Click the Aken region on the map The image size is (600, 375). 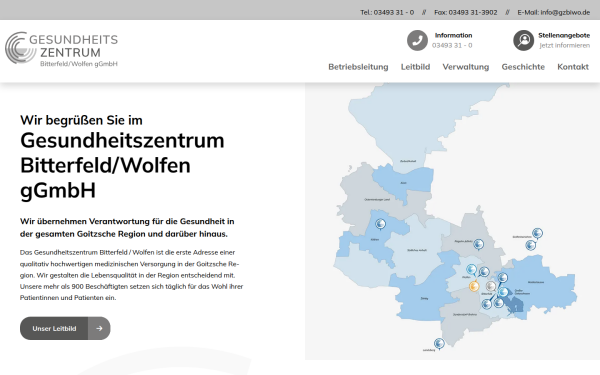403,183
